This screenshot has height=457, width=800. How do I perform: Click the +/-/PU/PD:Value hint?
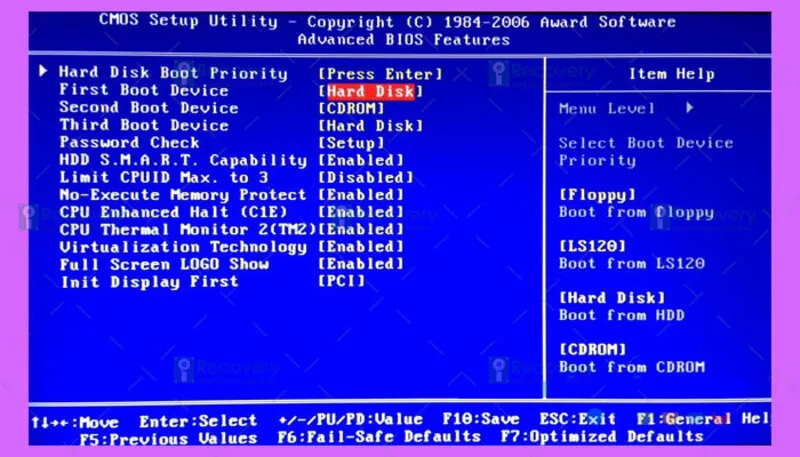351,420
